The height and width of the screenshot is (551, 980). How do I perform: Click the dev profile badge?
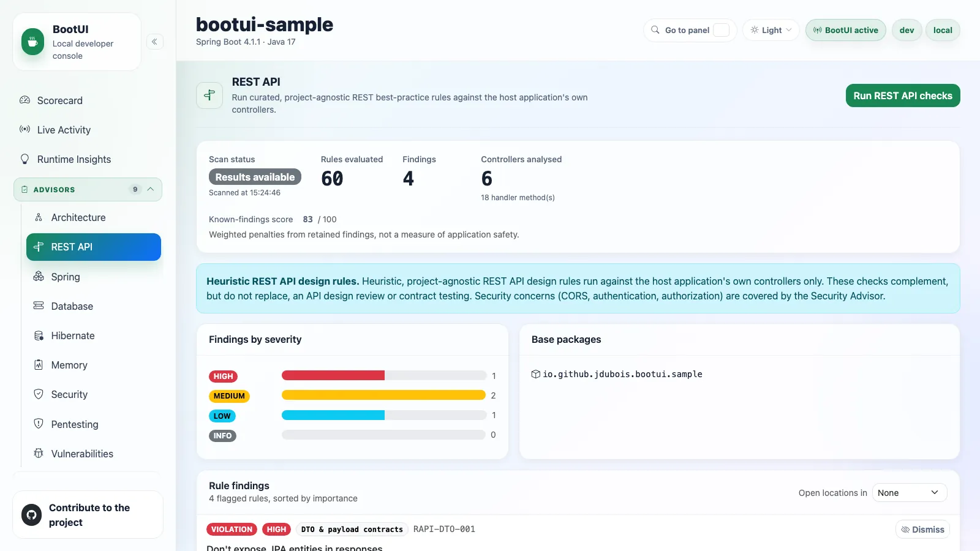coord(907,30)
